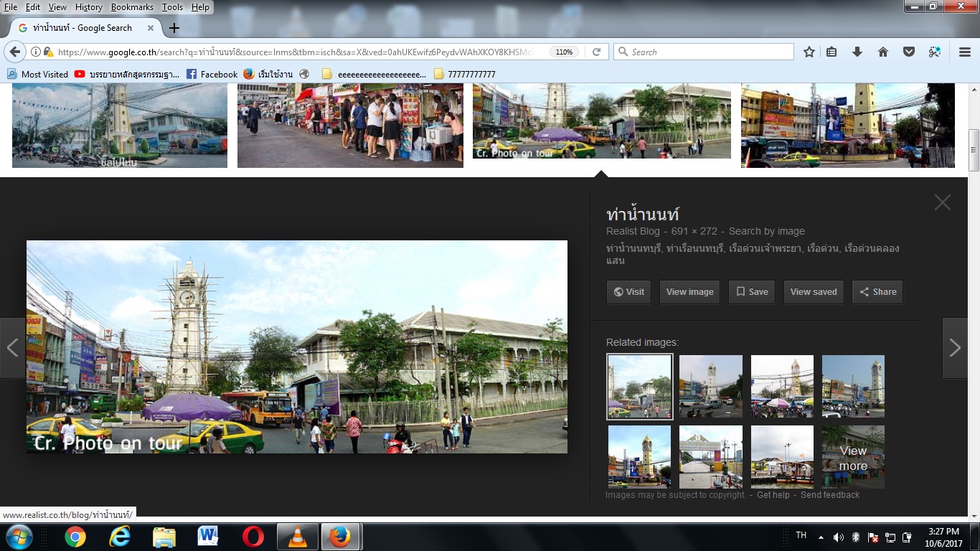
Task: Open the Firefox hamburger menu
Action: (x=965, y=52)
